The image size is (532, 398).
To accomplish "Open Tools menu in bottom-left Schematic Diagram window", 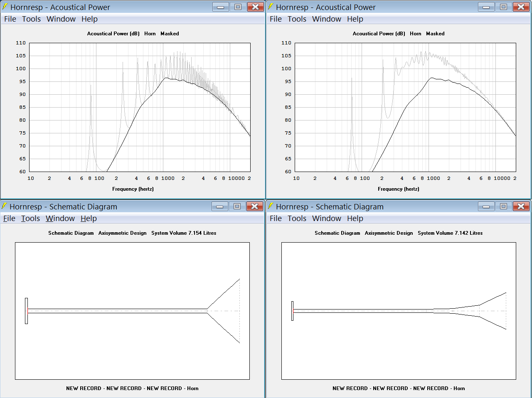I will coord(30,218).
